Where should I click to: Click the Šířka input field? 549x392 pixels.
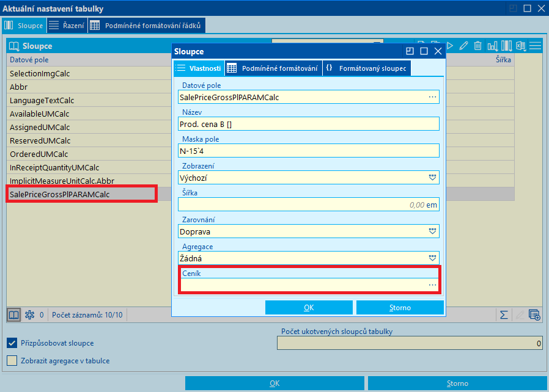309,205
